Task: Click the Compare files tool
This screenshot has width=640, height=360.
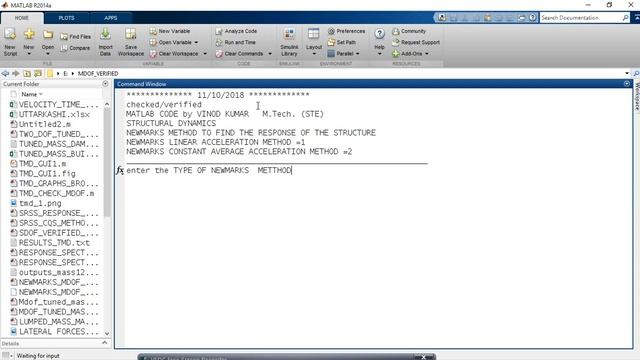Action: click(76, 48)
